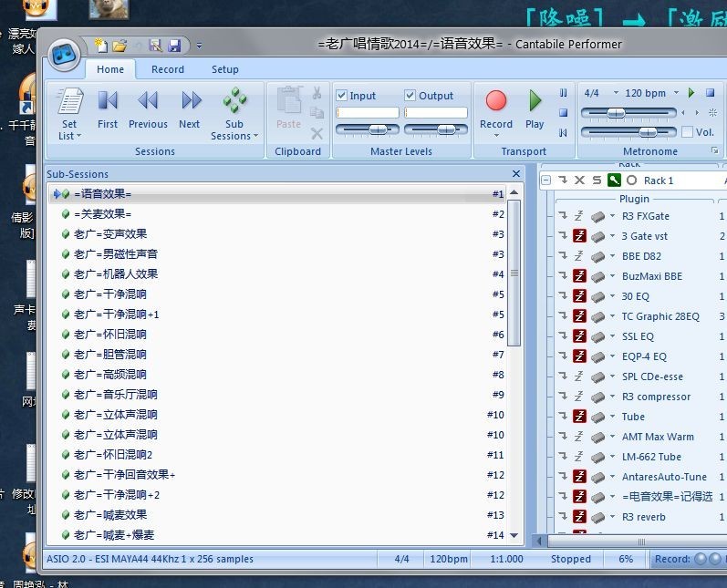Select the 老广=喊麦+爆麦 sub-session
This screenshot has height=588, width=727.
coord(277,535)
